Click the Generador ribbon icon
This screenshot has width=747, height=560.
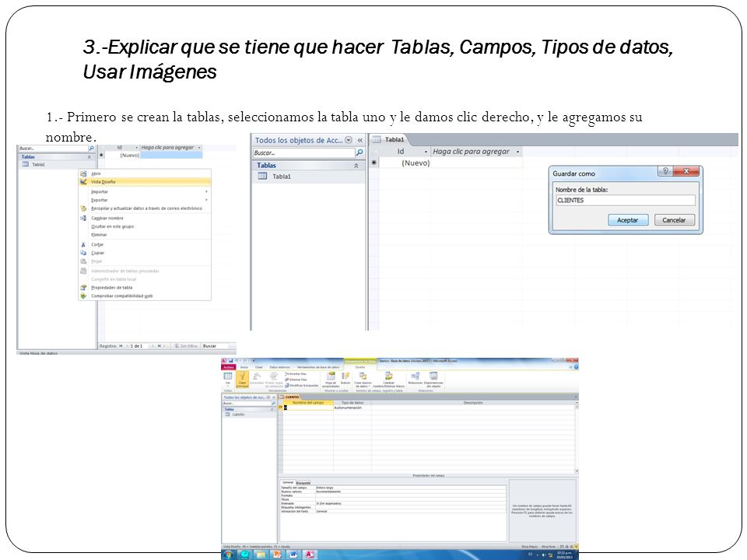click(257, 376)
